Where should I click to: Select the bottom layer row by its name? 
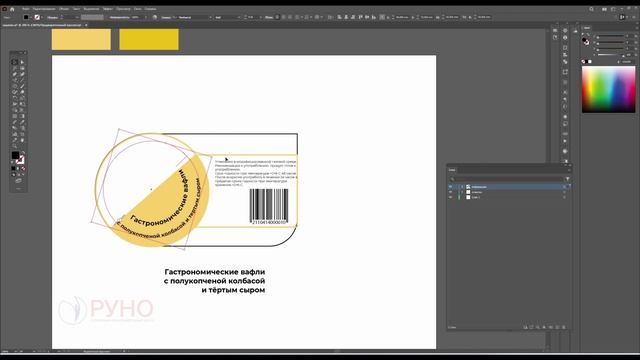(476, 197)
